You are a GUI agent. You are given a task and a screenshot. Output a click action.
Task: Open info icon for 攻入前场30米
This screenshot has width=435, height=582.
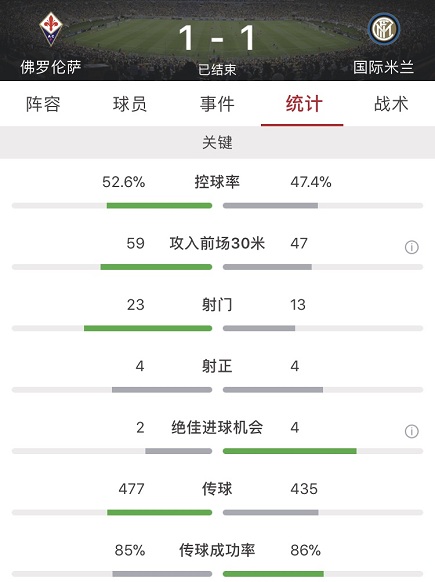coord(411,247)
